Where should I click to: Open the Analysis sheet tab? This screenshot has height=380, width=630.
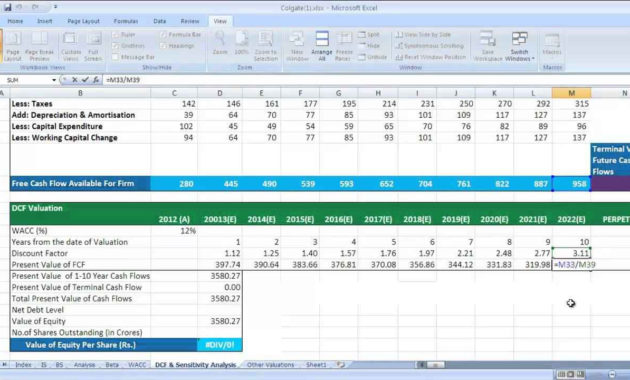pyautogui.click(x=84, y=365)
